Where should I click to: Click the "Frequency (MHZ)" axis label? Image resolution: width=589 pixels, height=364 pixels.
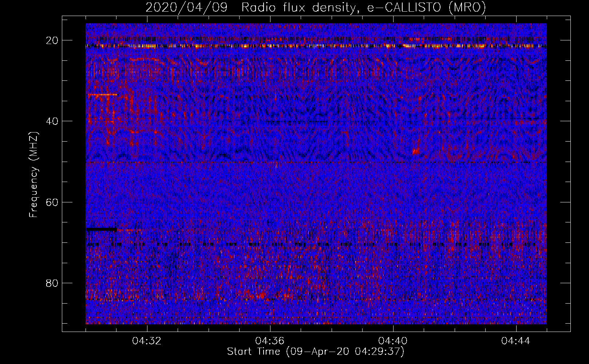tap(33, 175)
